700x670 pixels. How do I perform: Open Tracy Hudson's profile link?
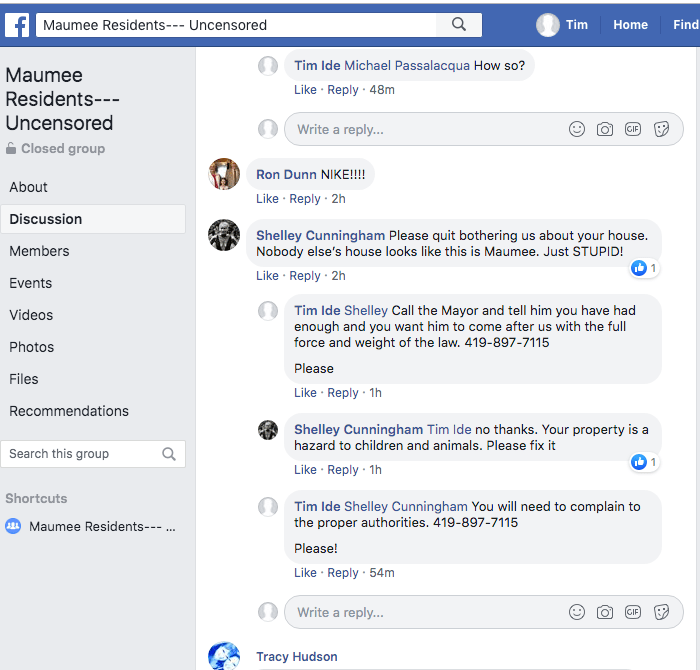tap(296, 657)
